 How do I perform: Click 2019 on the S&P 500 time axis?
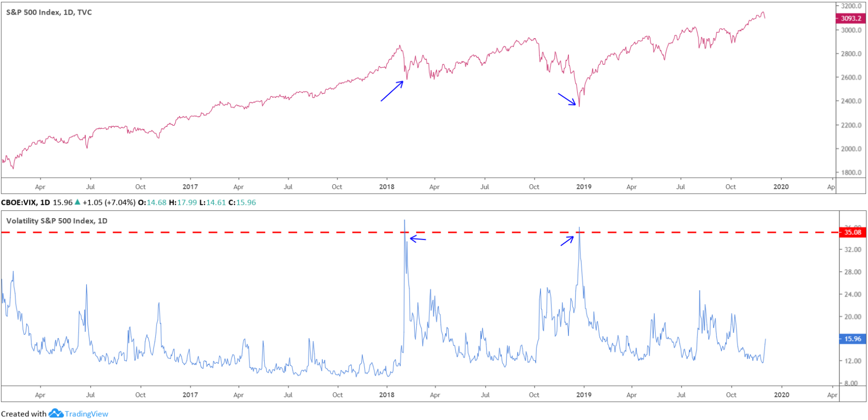(584, 187)
